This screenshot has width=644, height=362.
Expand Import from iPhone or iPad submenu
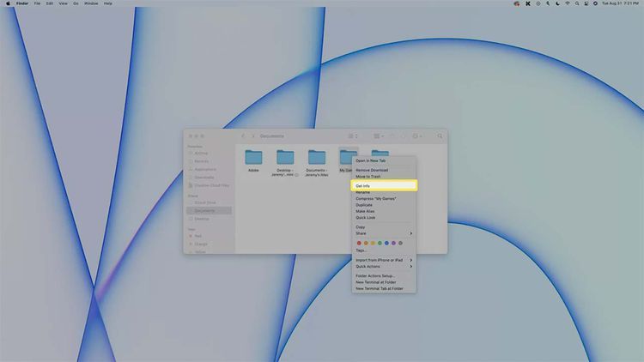click(x=410, y=260)
